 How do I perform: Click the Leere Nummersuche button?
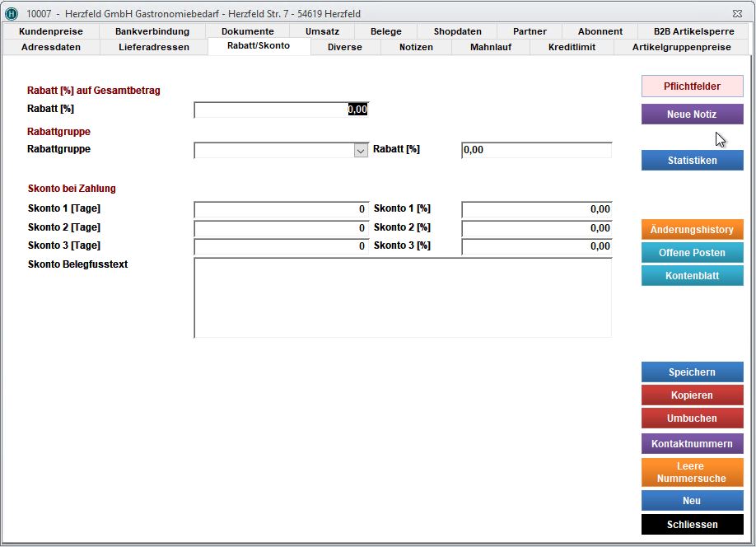pyautogui.click(x=692, y=472)
